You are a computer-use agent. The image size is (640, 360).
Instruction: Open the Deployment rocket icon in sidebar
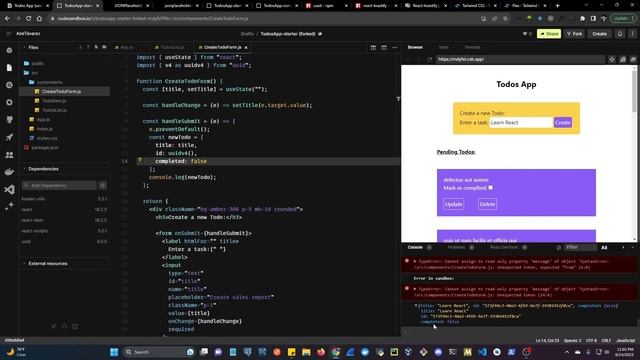(9, 137)
